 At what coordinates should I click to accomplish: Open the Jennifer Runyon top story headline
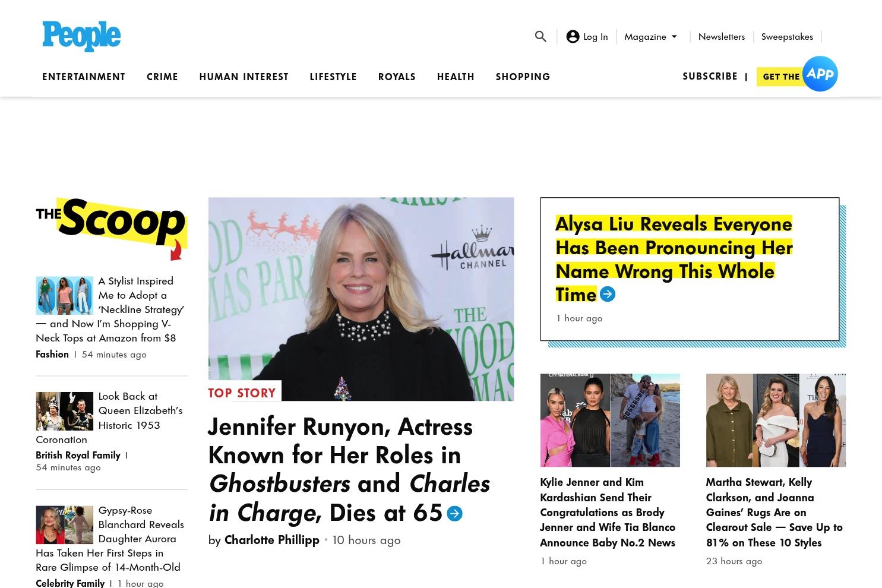pyautogui.click(x=349, y=469)
